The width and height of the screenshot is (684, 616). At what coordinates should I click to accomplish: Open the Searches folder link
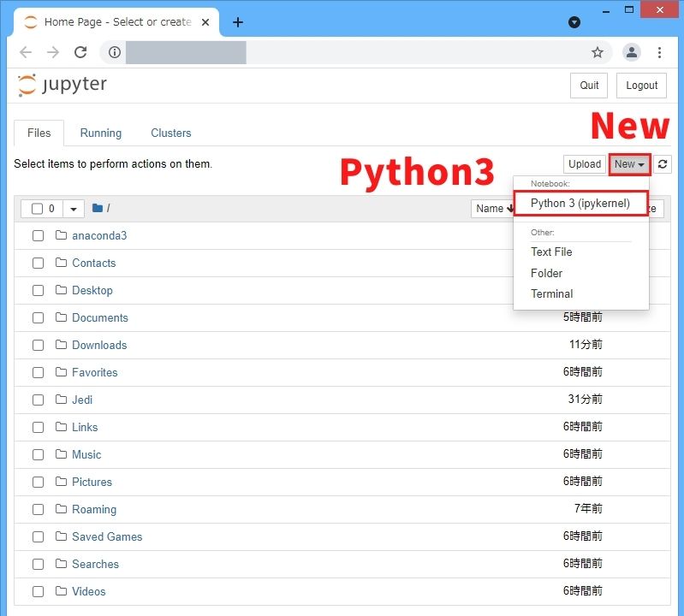click(x=95, y=564)
